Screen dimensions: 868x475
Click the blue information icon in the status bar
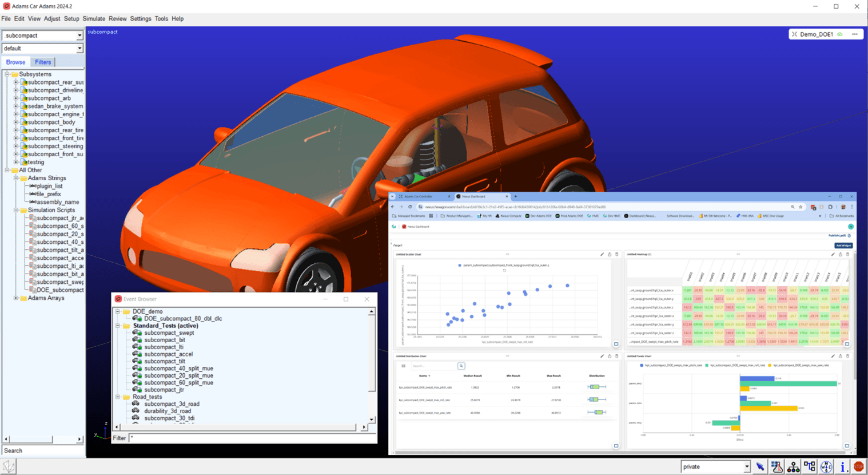coord(842,466)
